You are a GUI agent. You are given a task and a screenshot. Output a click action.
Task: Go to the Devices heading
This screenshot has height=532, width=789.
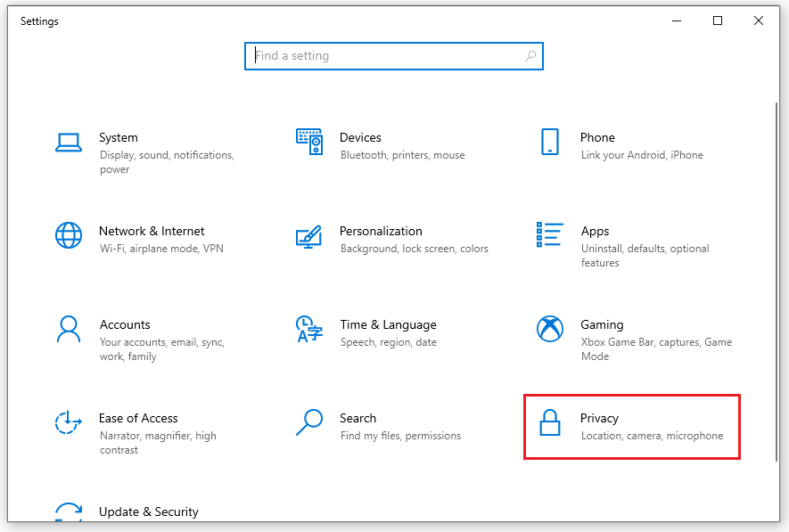coord(360,137)
